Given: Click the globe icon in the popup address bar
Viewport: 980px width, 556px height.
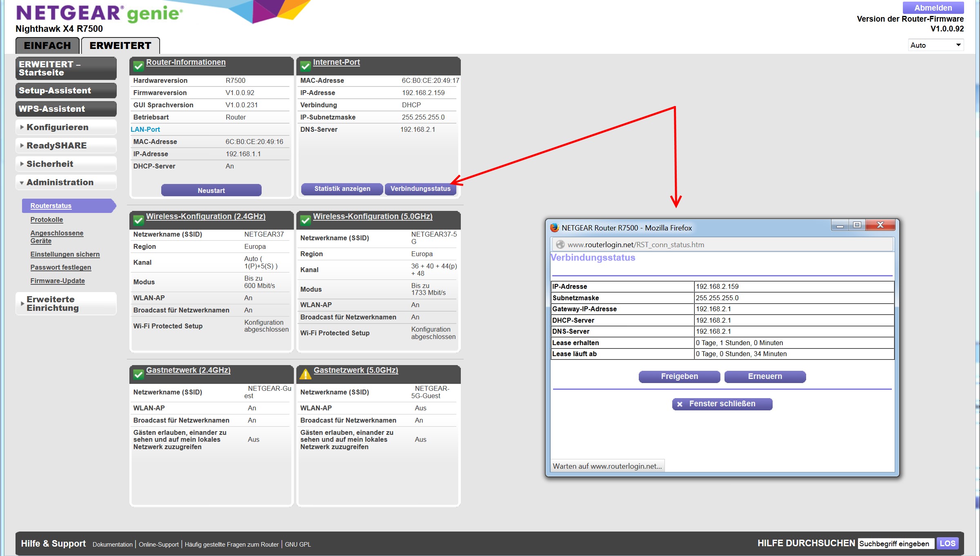Looking at the screenshot, I should tap(560, 244).
